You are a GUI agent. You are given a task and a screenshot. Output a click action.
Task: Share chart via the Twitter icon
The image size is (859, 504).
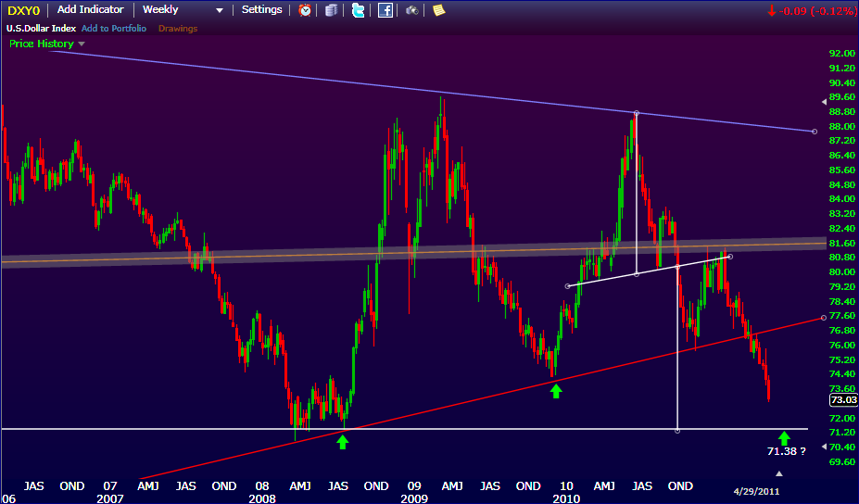click(x=359, y=10)
